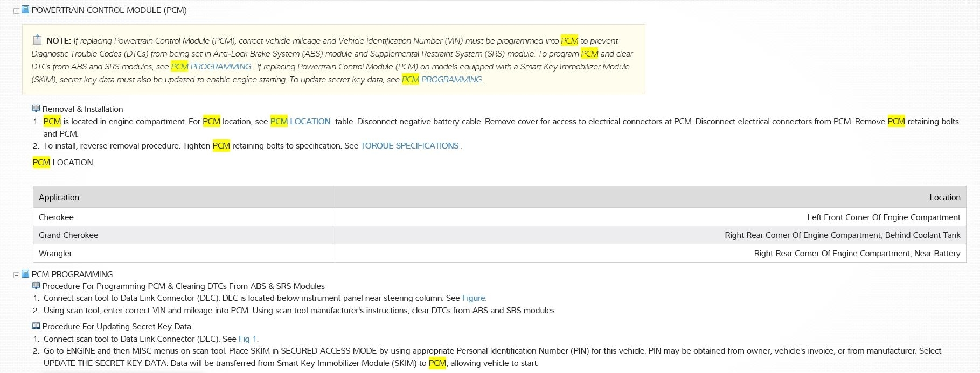Click the Location column header
This screenshot has height=373, width=980.
pyautogui.click(x=650, y=198)
